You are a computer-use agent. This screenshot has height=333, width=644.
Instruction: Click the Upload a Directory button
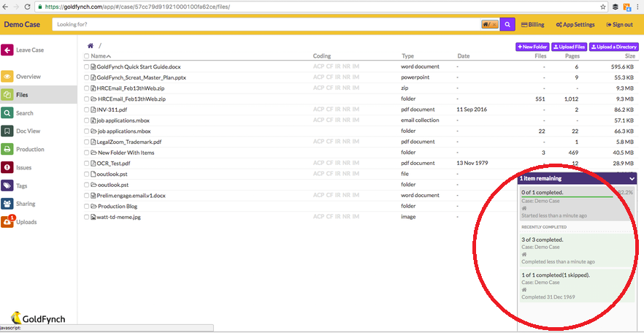(614, 47)
